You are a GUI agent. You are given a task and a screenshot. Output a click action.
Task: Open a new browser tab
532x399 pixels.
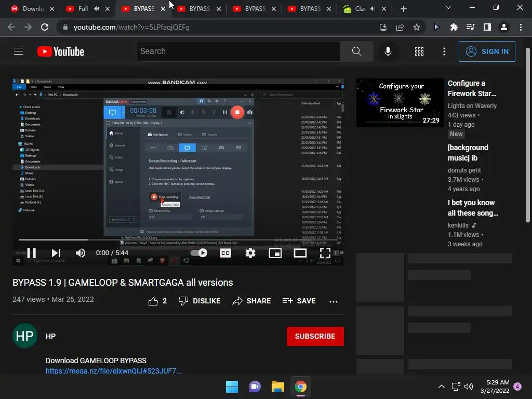pos(403,9)
